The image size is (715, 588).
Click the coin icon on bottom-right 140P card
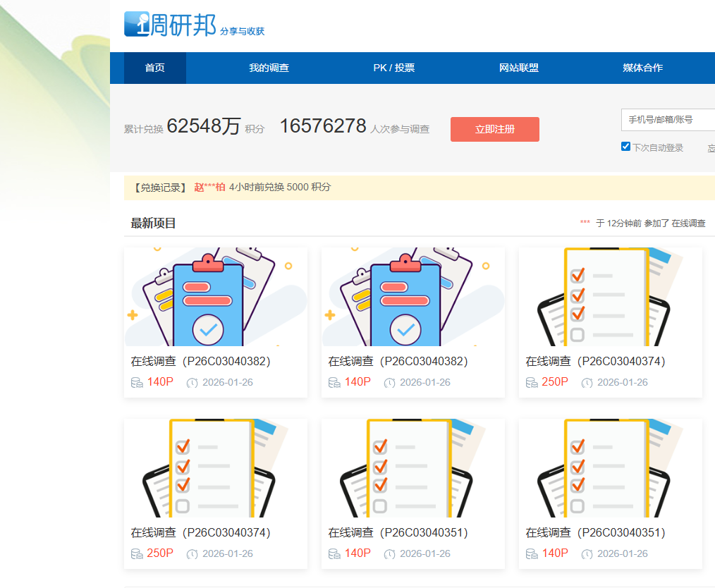pos(531,553)
